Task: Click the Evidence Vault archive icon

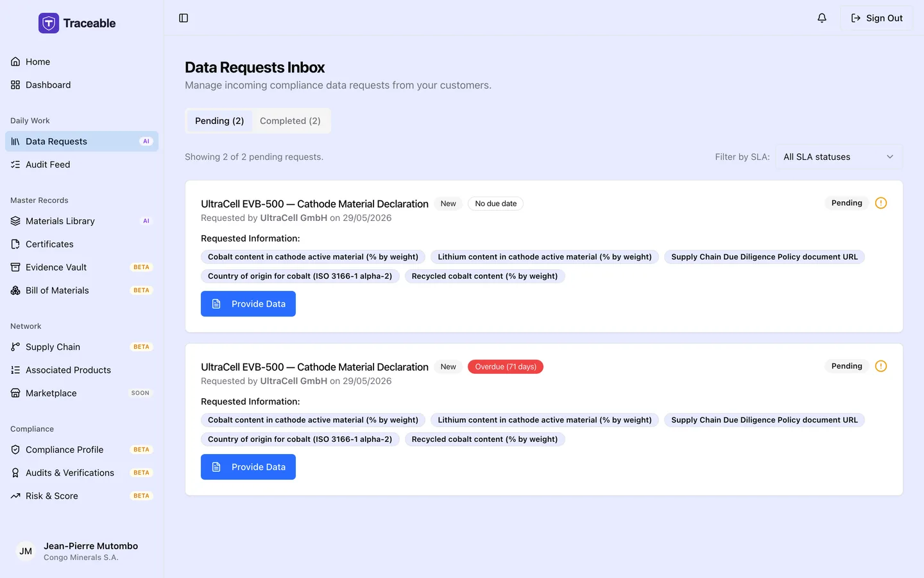Action: pyautogui.click(x=15, y=267)
